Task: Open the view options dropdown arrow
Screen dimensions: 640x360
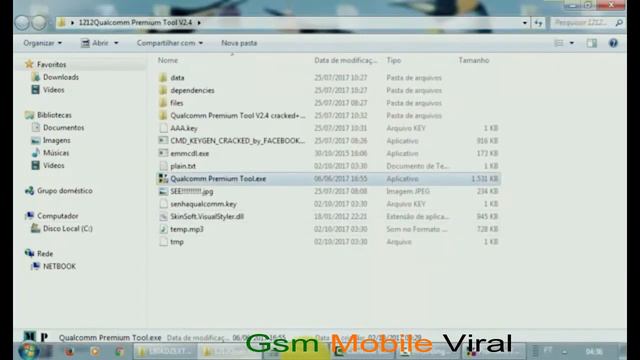Action: [x=571, y=43]
